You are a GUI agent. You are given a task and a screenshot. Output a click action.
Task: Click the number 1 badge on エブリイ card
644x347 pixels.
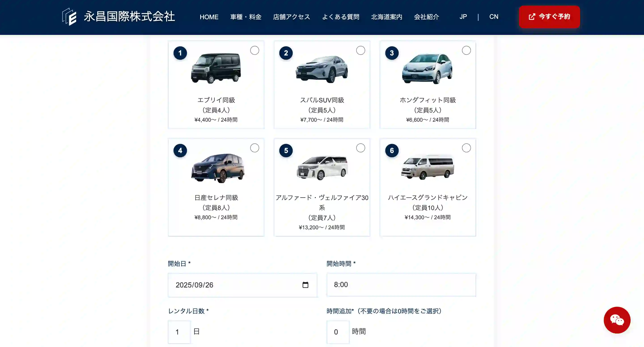(180, 53)
